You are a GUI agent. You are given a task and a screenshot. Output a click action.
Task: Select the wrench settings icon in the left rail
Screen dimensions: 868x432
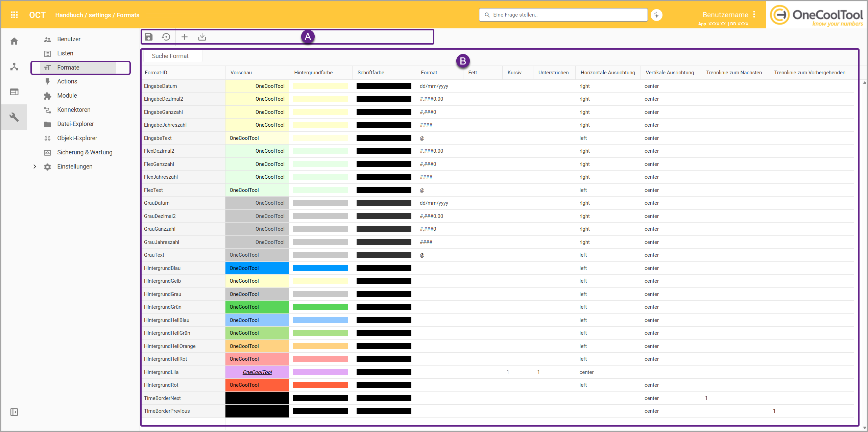tap(14, 117)
